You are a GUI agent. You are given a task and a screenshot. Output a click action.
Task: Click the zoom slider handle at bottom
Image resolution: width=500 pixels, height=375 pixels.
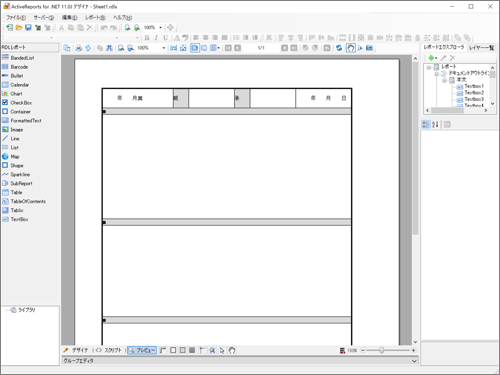[381, 350]
